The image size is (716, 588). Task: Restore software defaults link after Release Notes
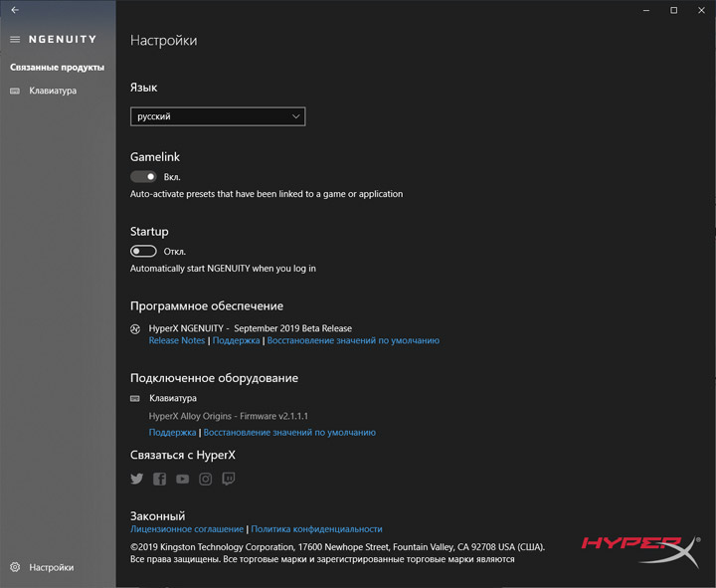coord(353,340)
